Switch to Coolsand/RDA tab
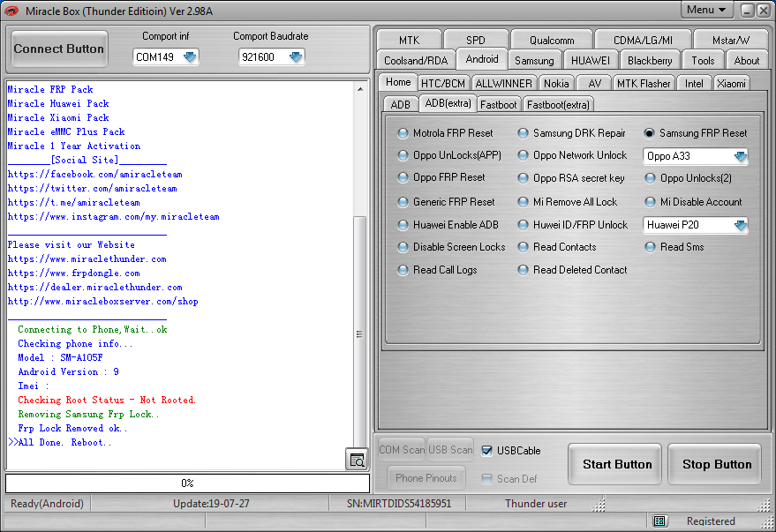 coord(416,60)
